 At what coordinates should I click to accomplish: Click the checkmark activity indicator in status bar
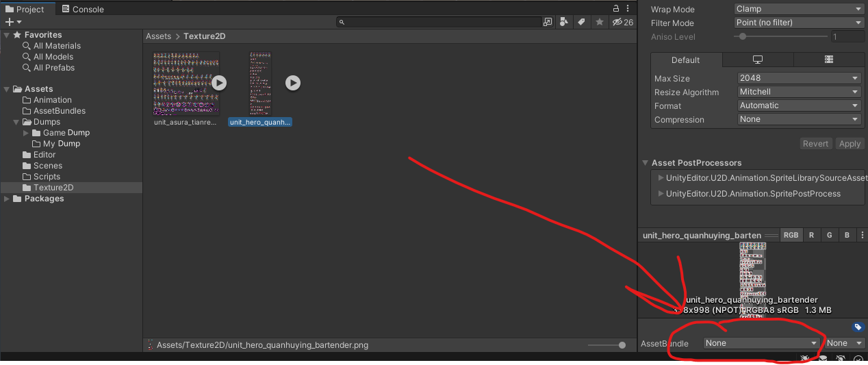point(858,360)
